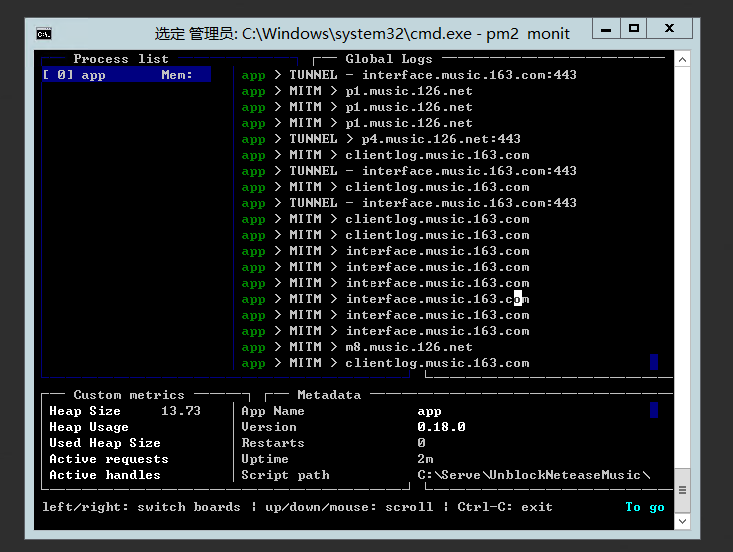Click the Script path value in Metadata
The image size is (733, 552).
pyautogui.click(x=534, y=475)
